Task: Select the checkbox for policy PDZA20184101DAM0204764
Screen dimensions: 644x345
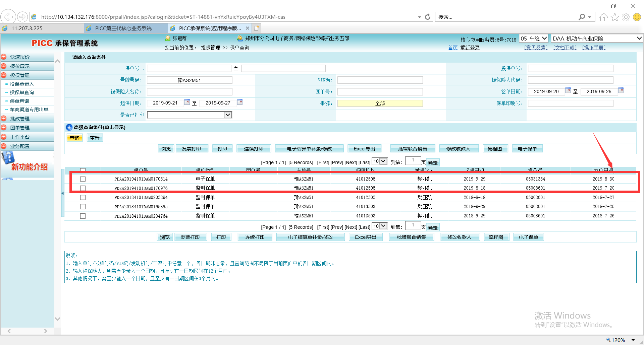Action: tap(83, 216)
